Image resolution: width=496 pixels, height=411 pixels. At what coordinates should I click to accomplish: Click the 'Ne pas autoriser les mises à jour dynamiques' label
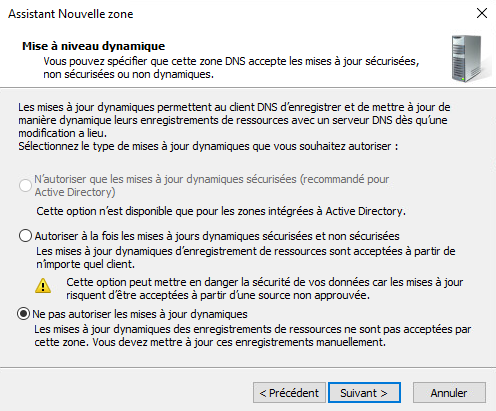140,314
